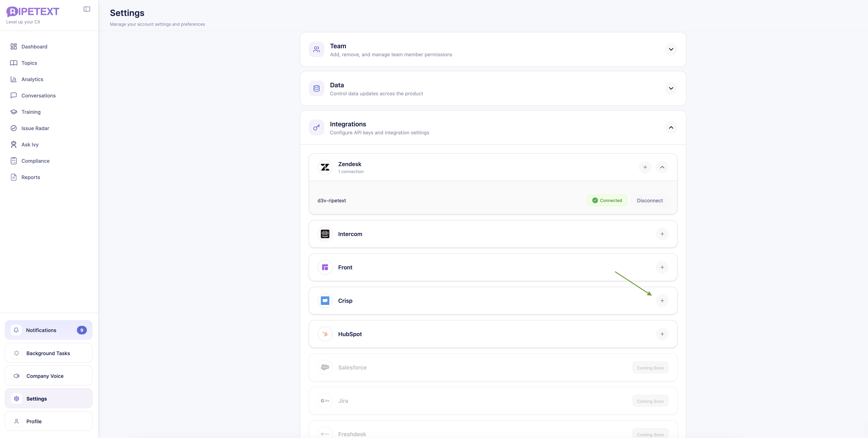Add a HubSpot connection
This screenshot has height=438, width=868.
pos(662,334)
